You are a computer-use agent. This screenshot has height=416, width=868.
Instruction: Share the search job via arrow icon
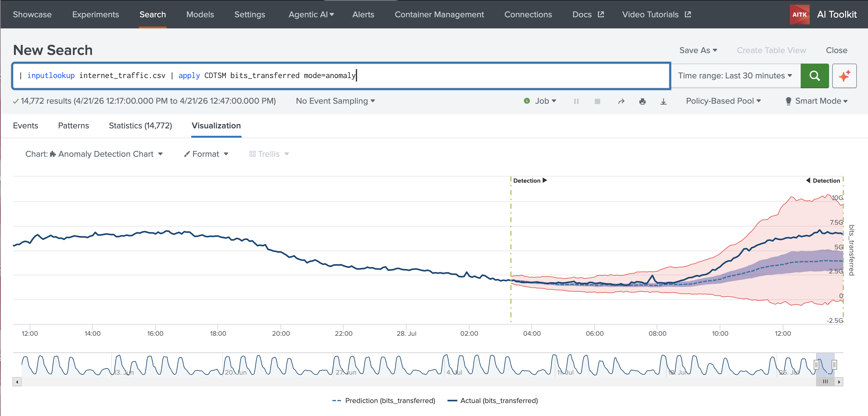pos(621,101)
